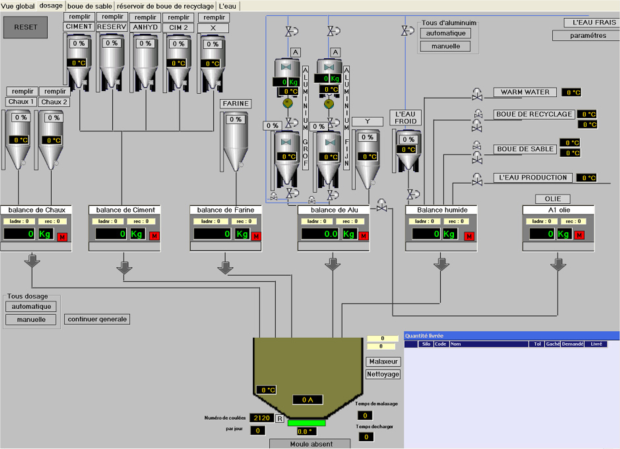The height and width of the screenshot is (449, 620).
Task: Click the Malaxeur button
Action: tap(383, 361)
